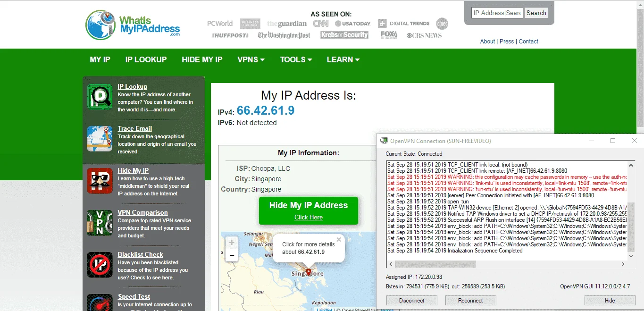
Task: Open the VPN Comparison sidebar link
Action: coord(142,212)
